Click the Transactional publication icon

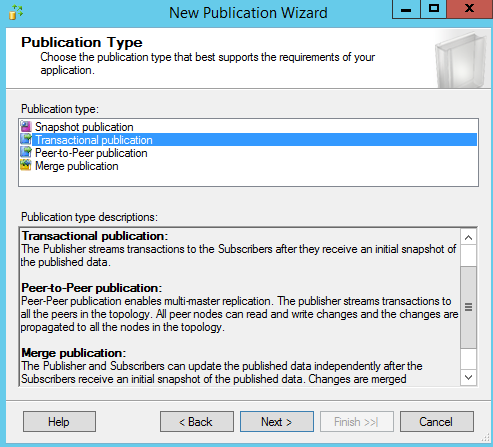coord(26,140)
